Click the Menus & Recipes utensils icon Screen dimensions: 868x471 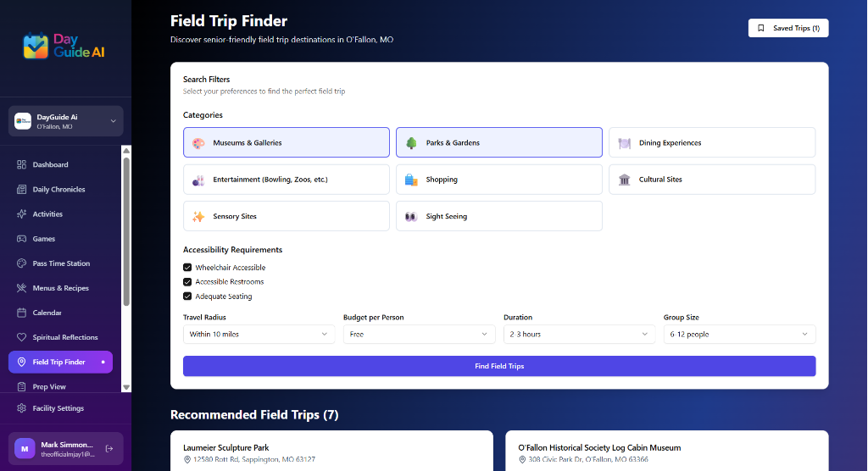pyautogui.click(x=21, y=288)
